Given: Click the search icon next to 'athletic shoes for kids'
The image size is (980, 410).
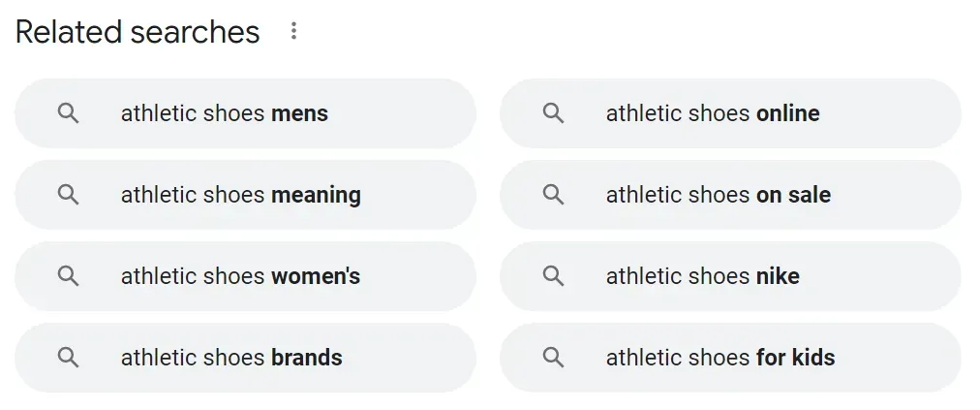Looking at the screenshot, I should (553, 358).
